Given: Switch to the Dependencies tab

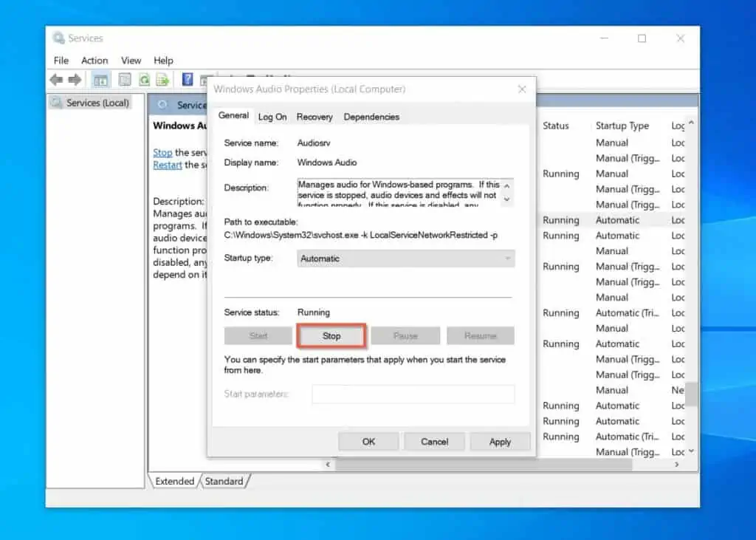Looking at the screenshot, I should click(372, 117).
